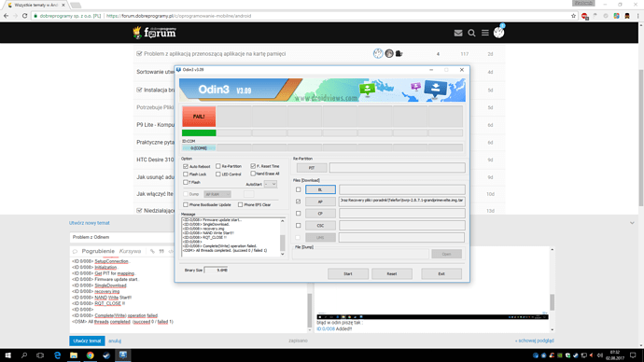Screen dimensions: 644x362
Task: Collapse the topic editor with the chevron
Action: (632, 223)
